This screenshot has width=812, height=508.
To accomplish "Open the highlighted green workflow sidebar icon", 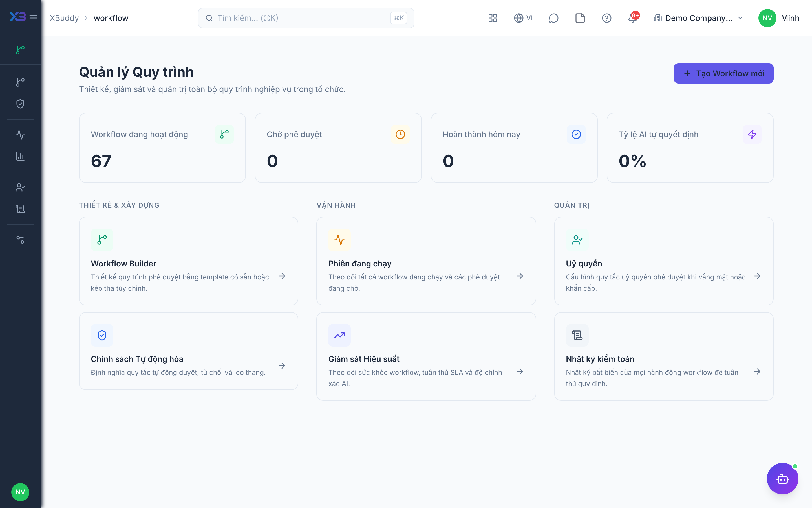I will (x=20, y=50).
